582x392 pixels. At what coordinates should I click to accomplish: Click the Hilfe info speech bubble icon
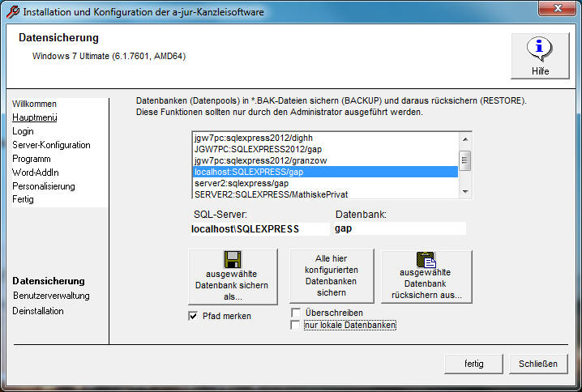pyautogui.click(x=539, y=49)
